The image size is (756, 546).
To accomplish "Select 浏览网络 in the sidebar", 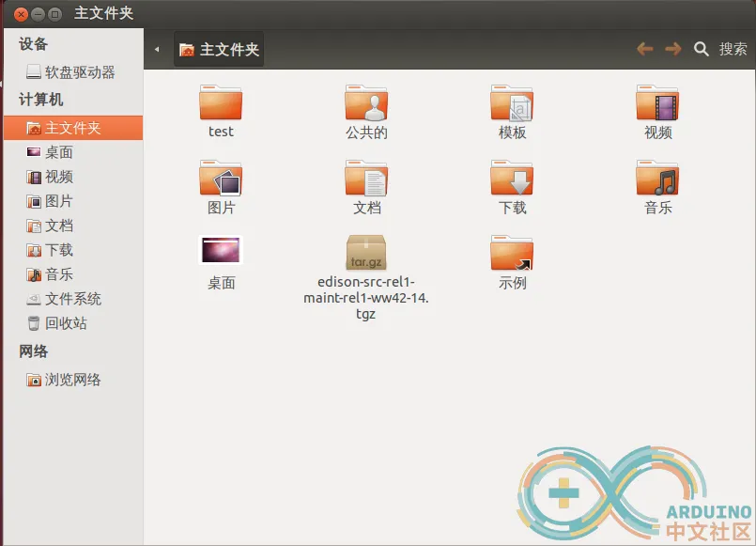I will 72,380.
